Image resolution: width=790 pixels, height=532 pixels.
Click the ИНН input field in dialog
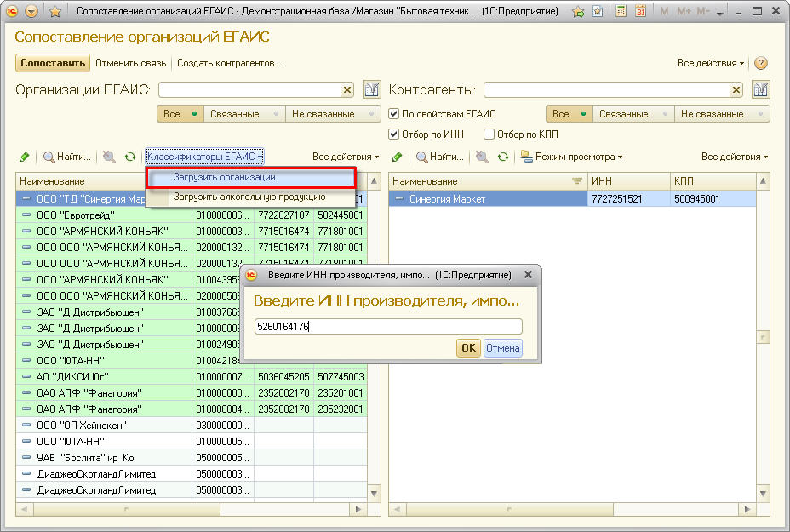pyautogui.click(x=388, y=327)
